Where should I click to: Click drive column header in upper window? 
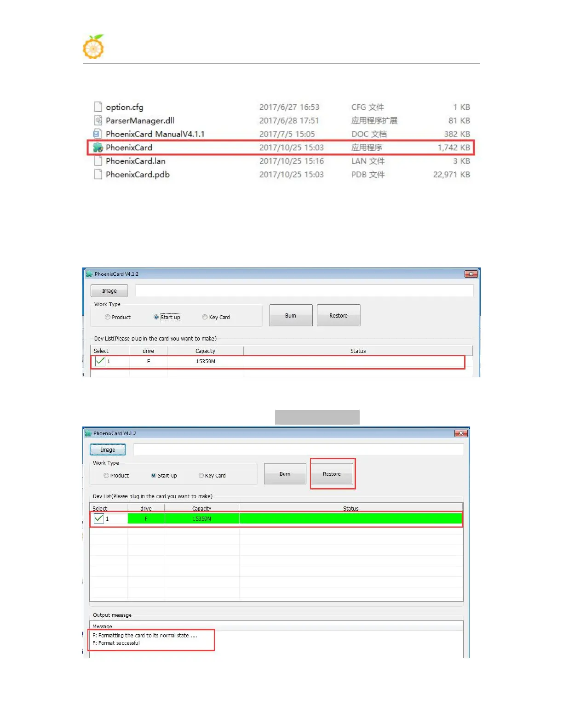tap(148, 351)
